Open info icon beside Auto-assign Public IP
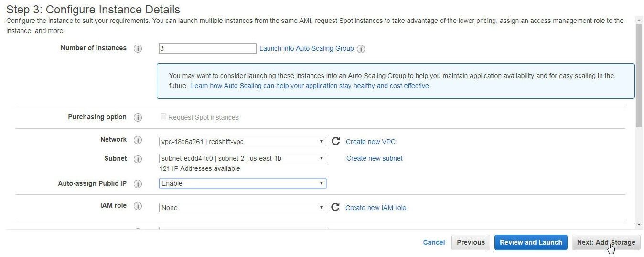The height and width of the screenshot is (257, 644). tap(138, 184)
